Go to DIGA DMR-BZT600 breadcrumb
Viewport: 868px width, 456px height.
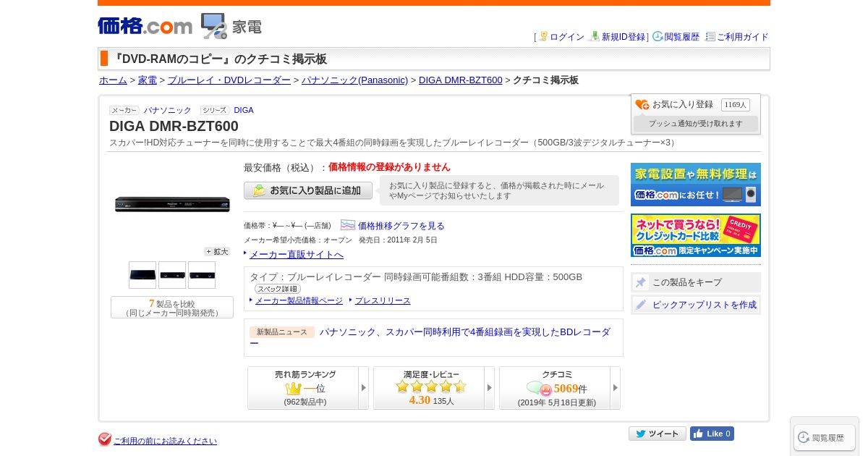(460, 80)
